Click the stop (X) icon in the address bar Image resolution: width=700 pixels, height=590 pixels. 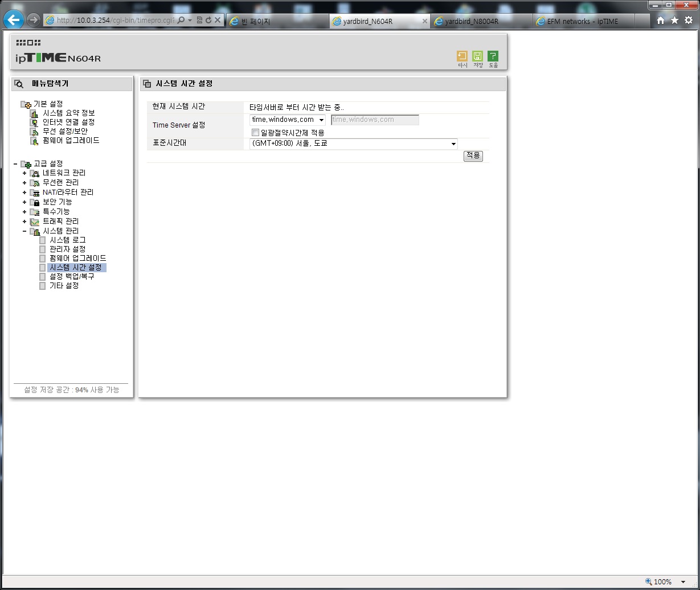click(218, 21)
